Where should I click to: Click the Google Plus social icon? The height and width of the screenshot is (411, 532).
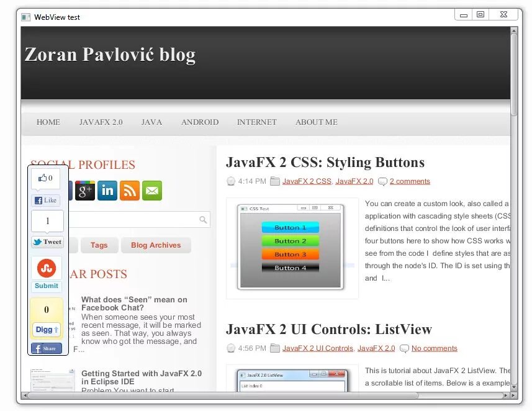[85, 191]
